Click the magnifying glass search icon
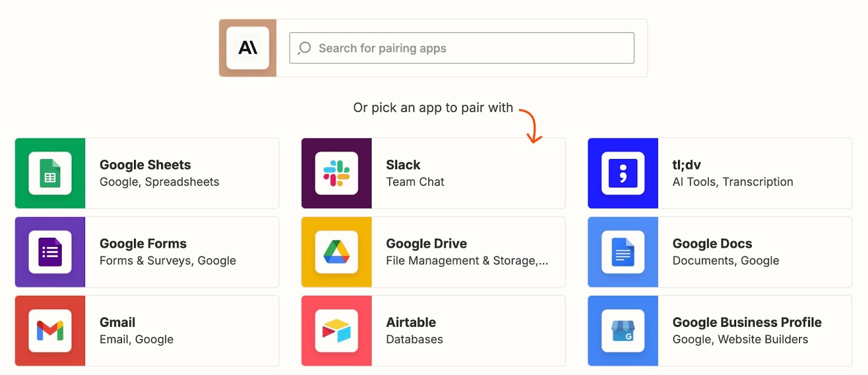Image resolution: width=868 pixels, height=375 pixels. point(304,48)
